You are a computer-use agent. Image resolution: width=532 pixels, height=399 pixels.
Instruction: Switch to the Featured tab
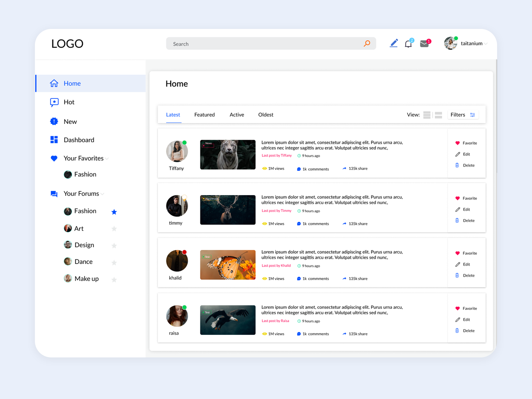(x=204, y=114)
